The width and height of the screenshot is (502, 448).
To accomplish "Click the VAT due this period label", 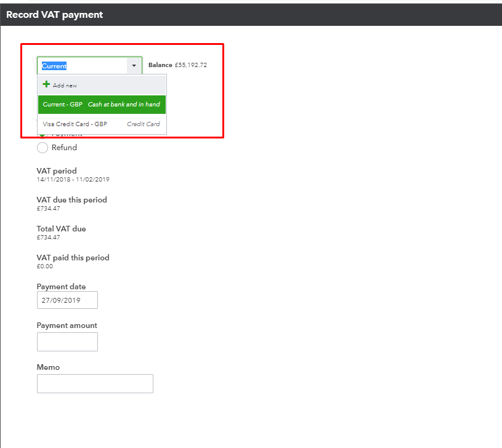I will [71, 200].
